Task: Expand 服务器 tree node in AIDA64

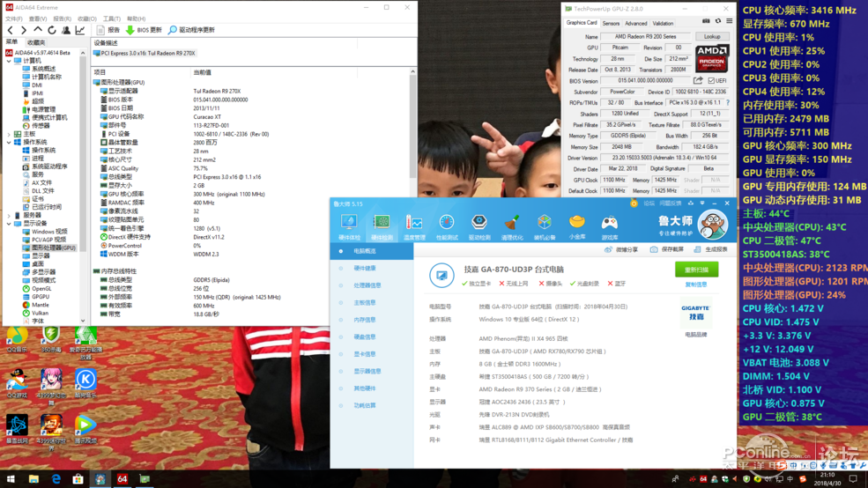Action: click(10, 215)
